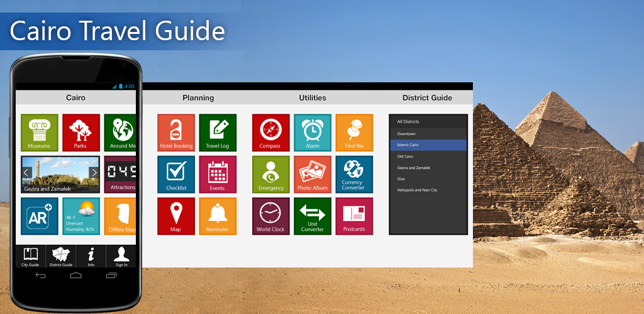Image resolution: width=644 pixels, height=314 pixels.
Task: Open the Parks tile
Action: tap(81, 133)
